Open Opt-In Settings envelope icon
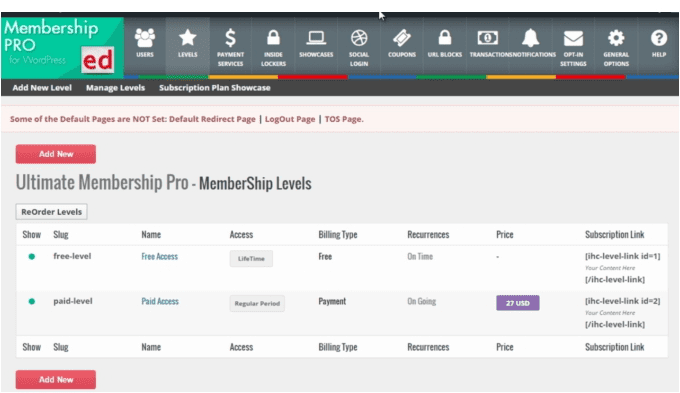 coord(573,38)
